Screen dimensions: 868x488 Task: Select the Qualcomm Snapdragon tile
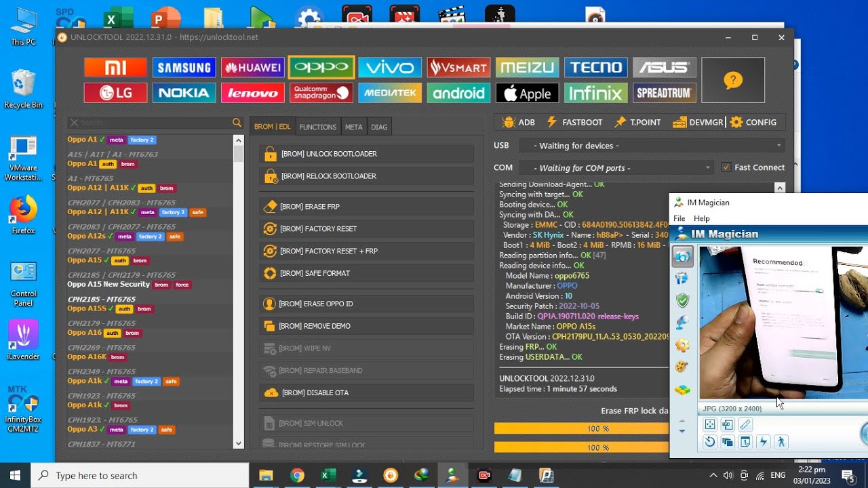click(321, 93)
